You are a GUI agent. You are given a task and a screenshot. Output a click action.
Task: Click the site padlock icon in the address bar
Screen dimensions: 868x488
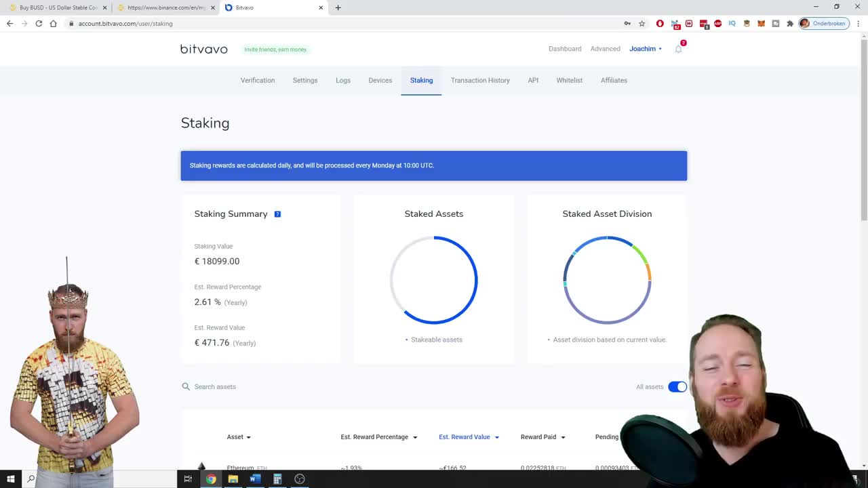click(x=71, y=23)
